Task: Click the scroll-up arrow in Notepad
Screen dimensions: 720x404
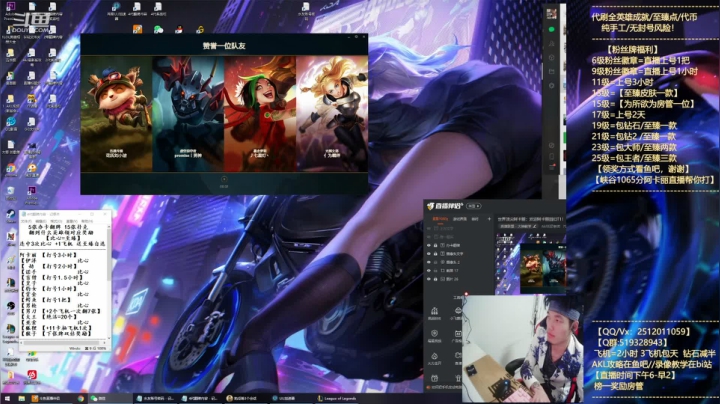Action: [109, 226]
